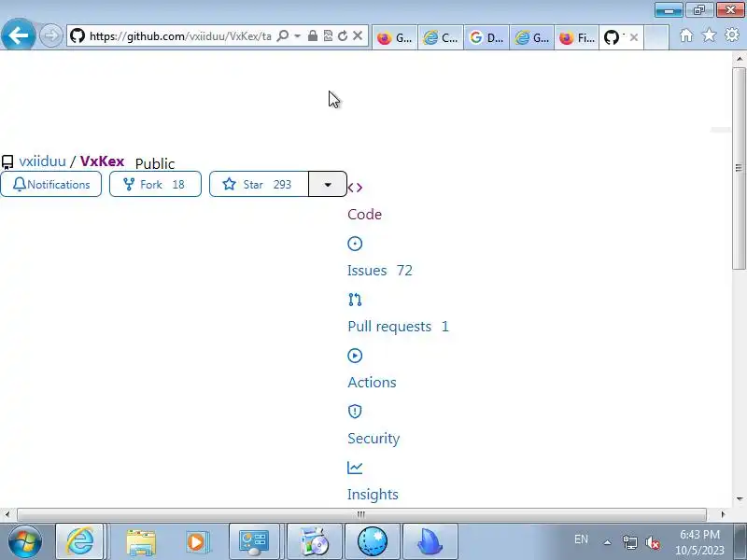Show hidden tray icons arrow
This screenshot has height=560, width=747.
point(608,542)
